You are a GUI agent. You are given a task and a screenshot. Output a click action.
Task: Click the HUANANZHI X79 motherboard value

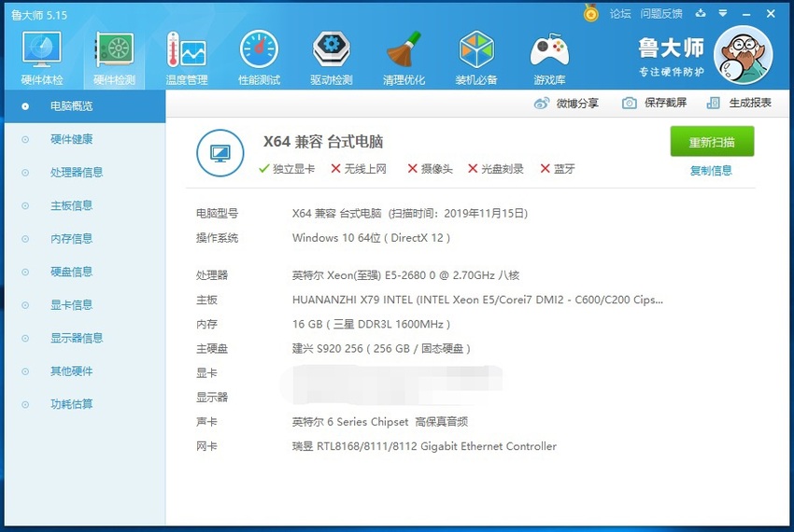pyautogui.click(x=477, y=300)
